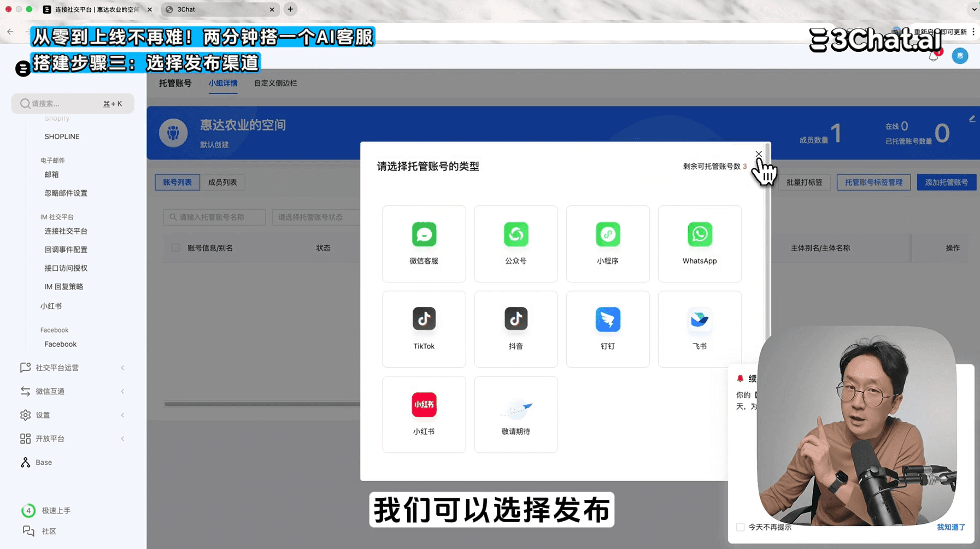980x549 pixels.
Task: Click the 请输入托管账号名称 search field
Action: (214, 217)
